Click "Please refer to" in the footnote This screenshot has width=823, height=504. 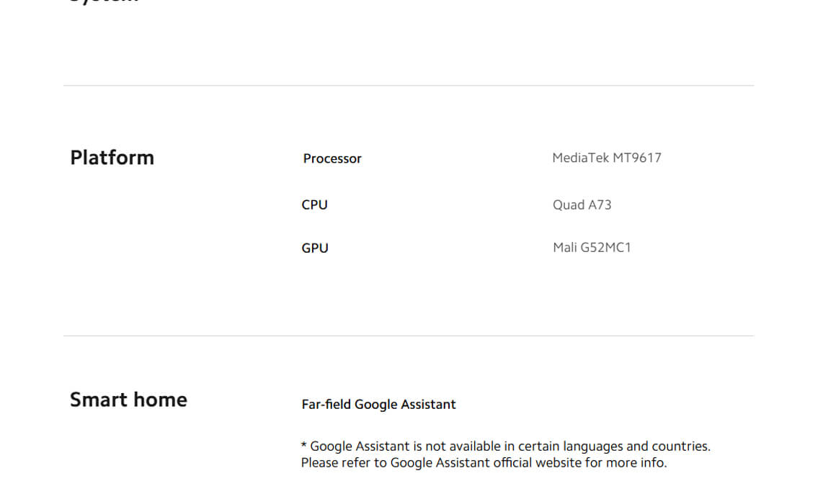point(344,463)
